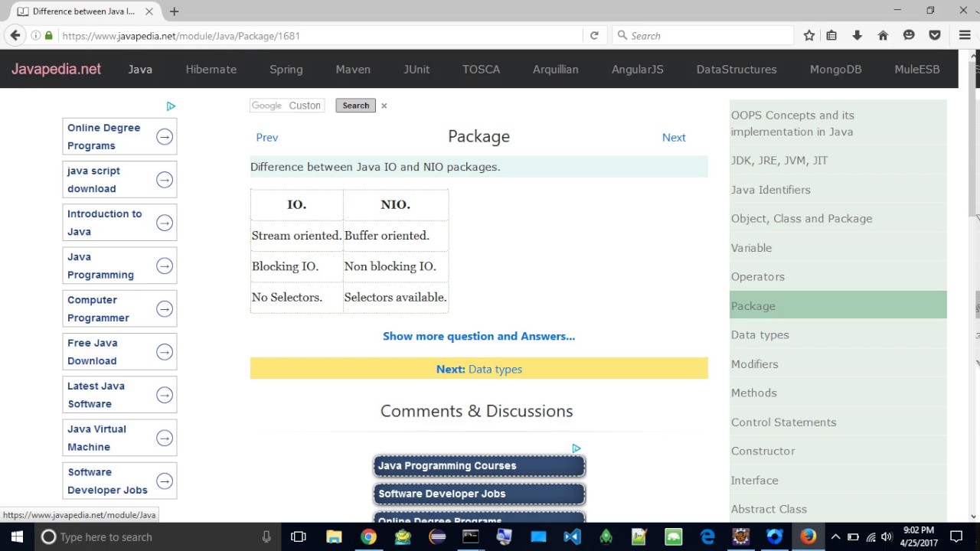Image resolution: width=980 pixels, height=551 pixels.
Task: Open the MuleESB menu item
Action: pos(917,69)
